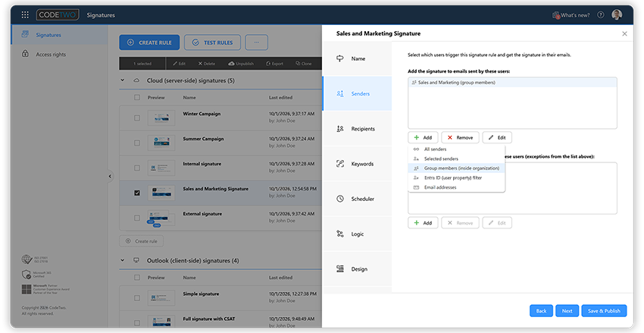
Task: Collapse the left sidebar arrow
Action: tap(110, 176)
